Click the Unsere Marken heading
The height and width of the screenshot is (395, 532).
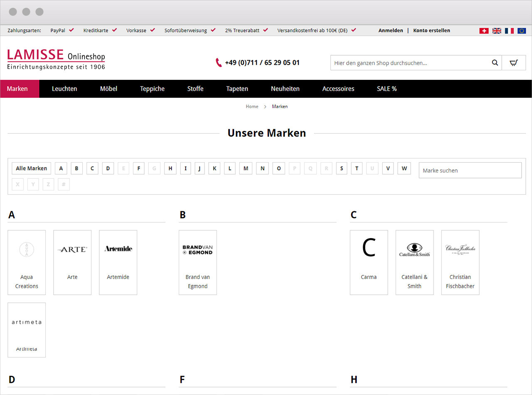coord(267,133)
